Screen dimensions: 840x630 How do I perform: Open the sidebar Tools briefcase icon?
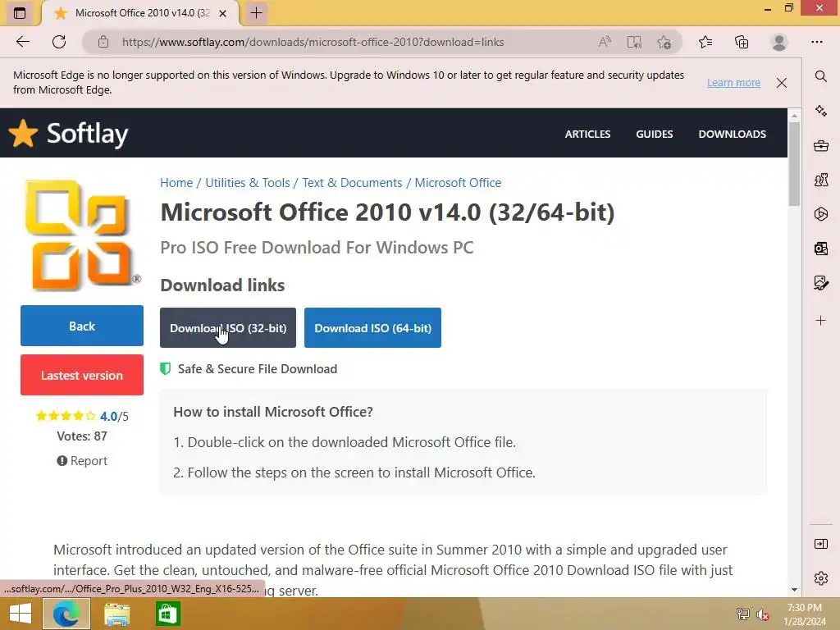click(820, 145)
